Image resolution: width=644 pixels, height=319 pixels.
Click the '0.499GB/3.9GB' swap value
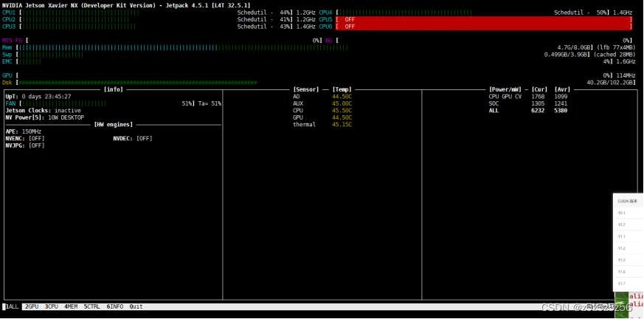click(567, 55)
